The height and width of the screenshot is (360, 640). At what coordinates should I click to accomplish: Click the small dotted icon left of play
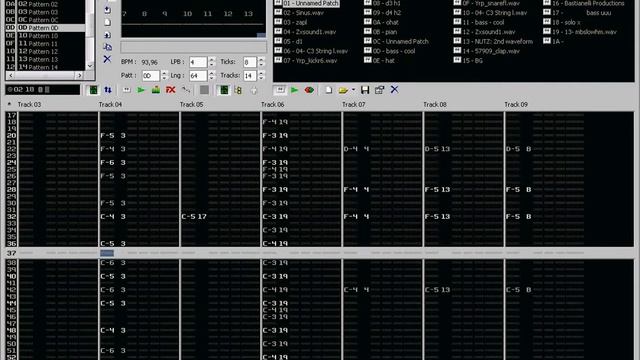(127, 90)
